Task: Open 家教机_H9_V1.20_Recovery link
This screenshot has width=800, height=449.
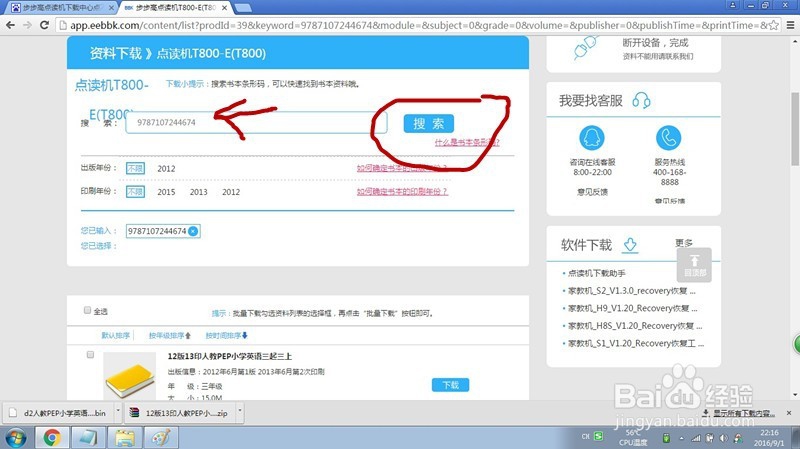Action: (x=633, y=308)
